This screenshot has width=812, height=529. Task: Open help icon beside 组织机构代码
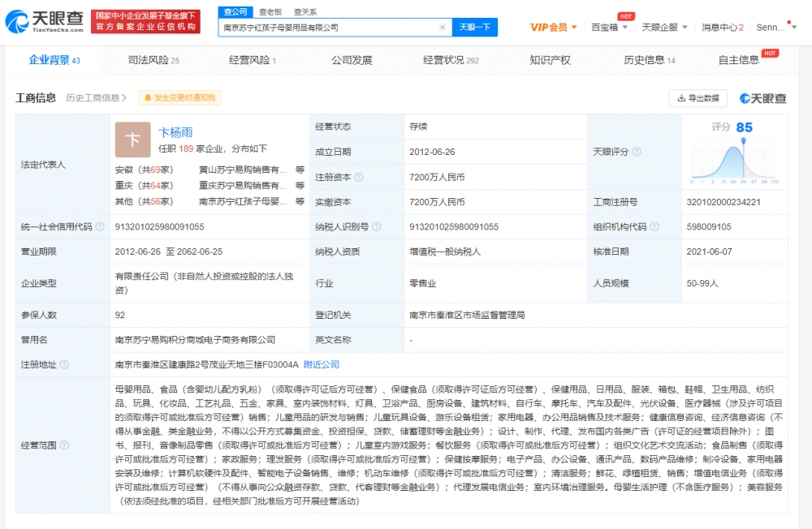(x=654, y=226)
